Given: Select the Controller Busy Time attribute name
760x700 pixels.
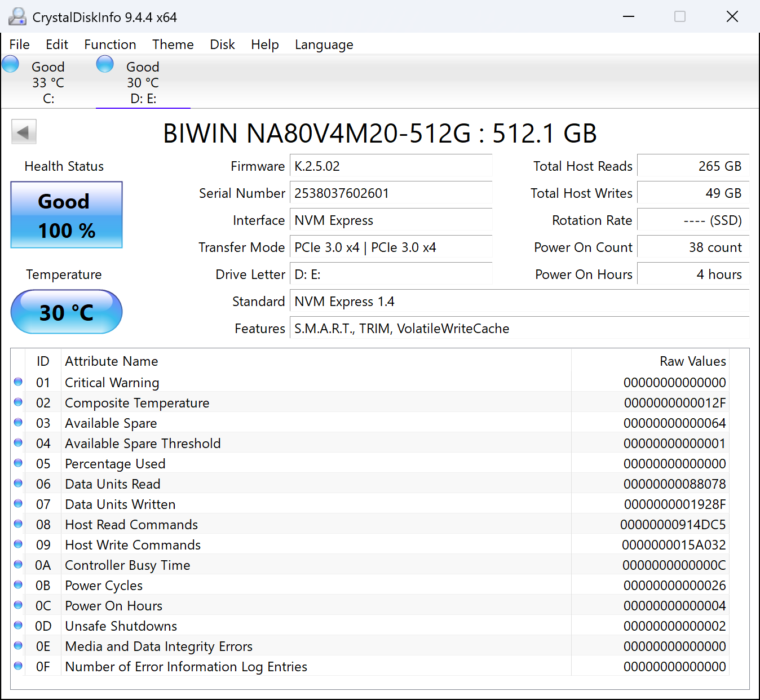Looking at the screenshot, I should click(127, 565).
